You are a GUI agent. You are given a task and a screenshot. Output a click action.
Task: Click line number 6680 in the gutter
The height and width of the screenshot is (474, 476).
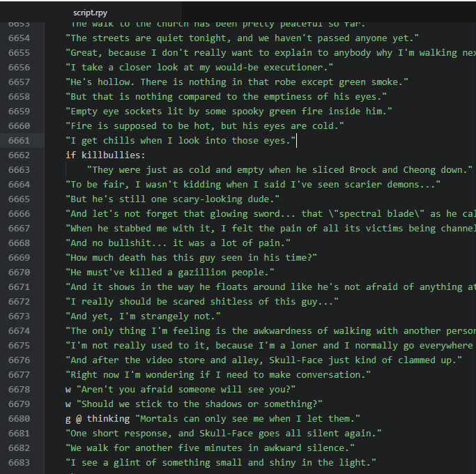[x=19, y=419]
